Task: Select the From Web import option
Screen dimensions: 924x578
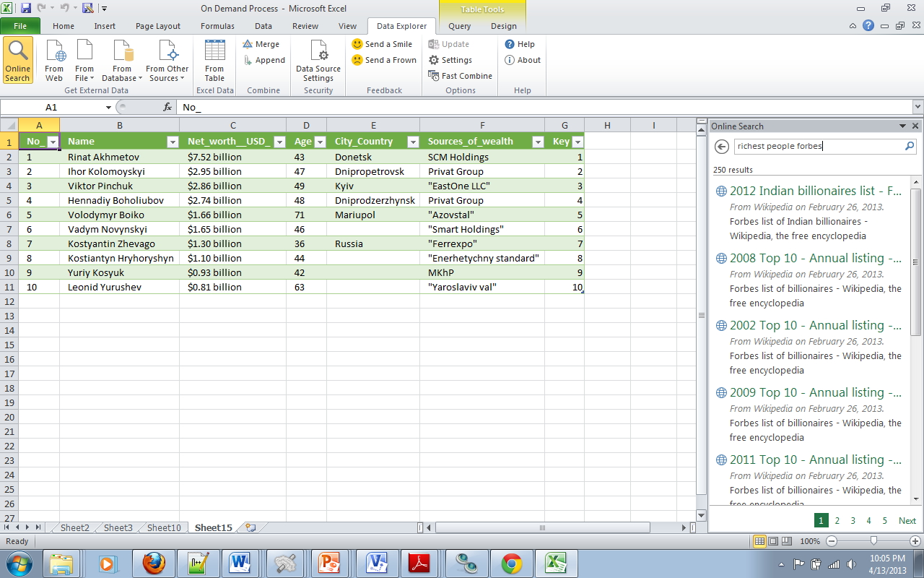Action: click(x=53, y=60)
